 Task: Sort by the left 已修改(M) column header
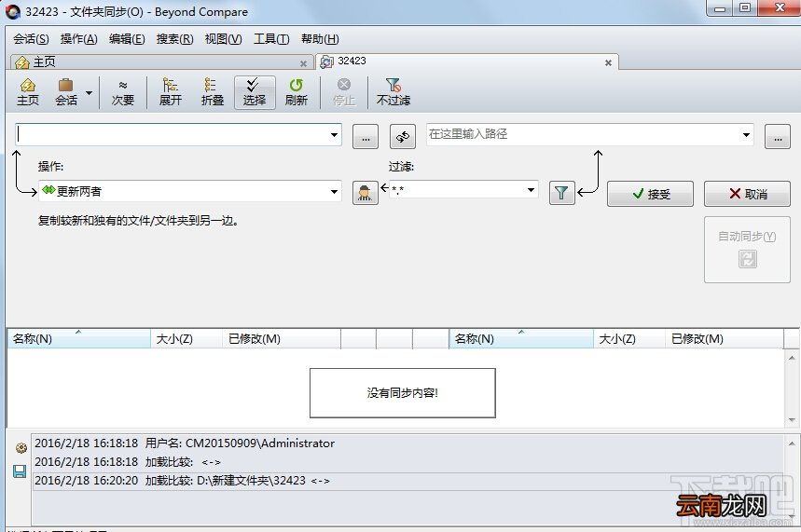[x=282, y=339]
